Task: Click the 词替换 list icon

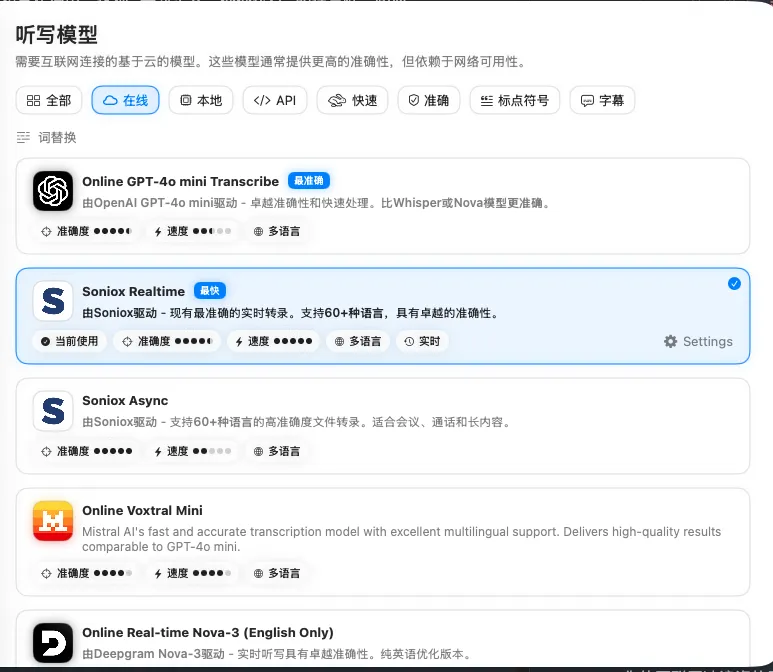Action: [23, 138]
